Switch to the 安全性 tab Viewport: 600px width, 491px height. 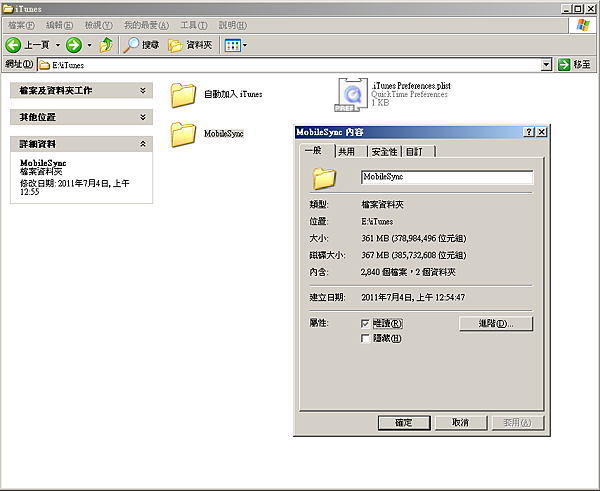[x=384, y=152]
